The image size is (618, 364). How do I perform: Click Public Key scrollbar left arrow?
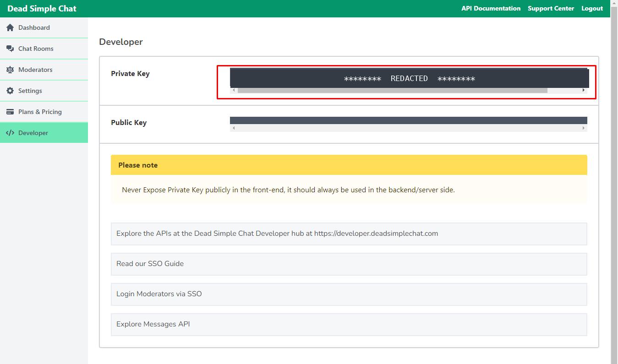(234, 128)
